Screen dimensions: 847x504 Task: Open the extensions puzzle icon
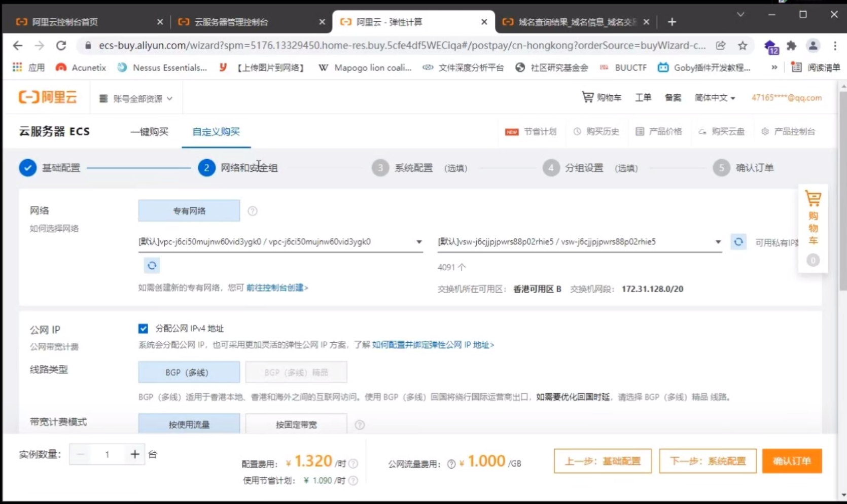791,46
